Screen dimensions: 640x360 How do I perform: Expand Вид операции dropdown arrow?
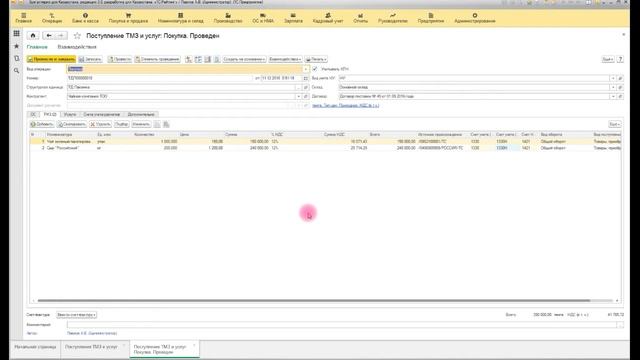coord(305,69)
